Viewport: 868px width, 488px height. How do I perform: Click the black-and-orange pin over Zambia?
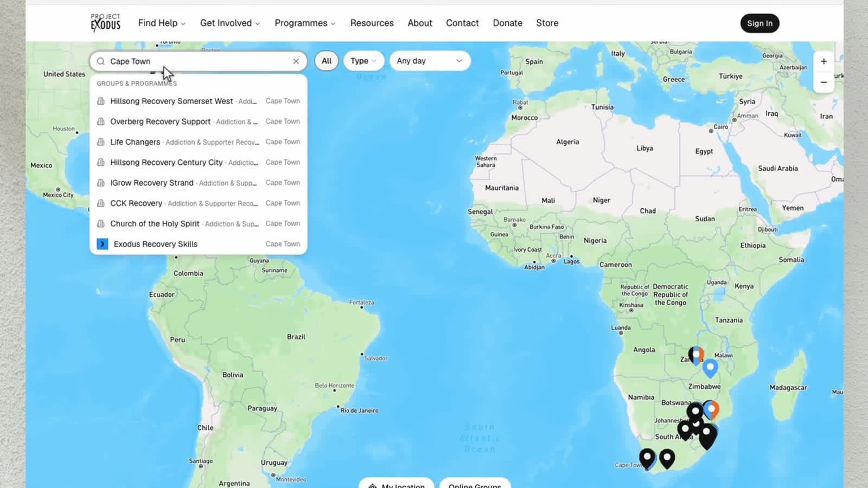[696, 355]
